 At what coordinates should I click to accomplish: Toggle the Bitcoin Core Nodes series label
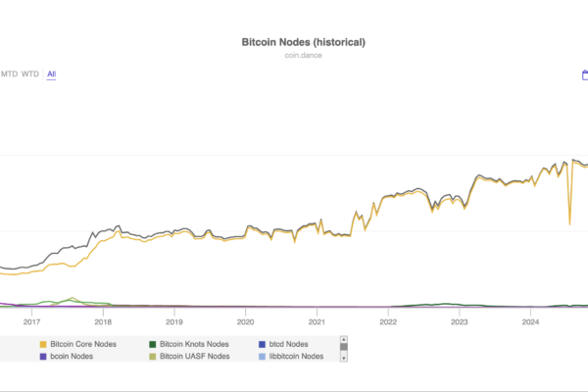pyautogui.click(x=90, y=344)
